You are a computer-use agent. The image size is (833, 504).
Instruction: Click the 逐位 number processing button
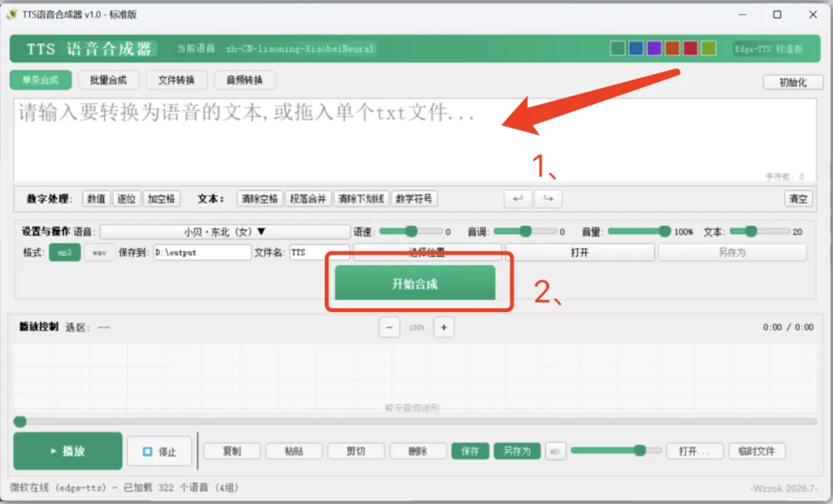click(126, 199)
